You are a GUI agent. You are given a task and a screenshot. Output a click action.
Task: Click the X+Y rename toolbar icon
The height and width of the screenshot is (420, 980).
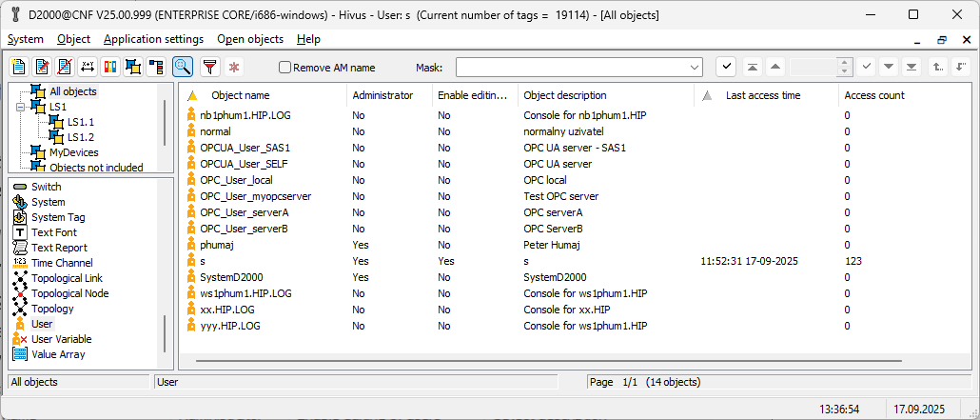click(x=88, y=67)
